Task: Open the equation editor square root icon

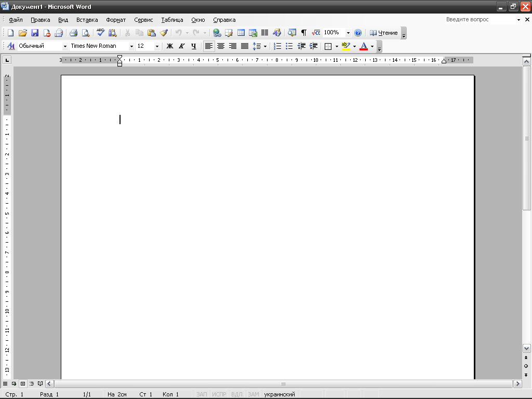Action: click(315, 33)
